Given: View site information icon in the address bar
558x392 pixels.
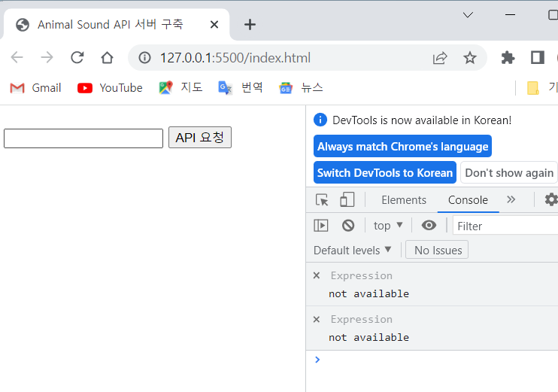Looking at the screenshot, I should click(145, 57).
